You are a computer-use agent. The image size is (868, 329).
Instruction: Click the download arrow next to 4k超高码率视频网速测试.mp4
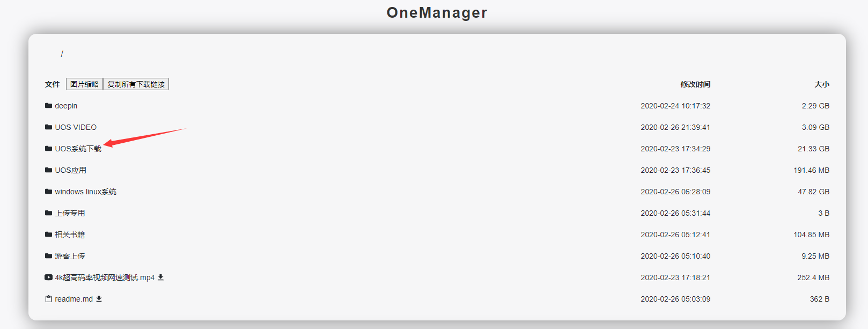coord(160,277)
